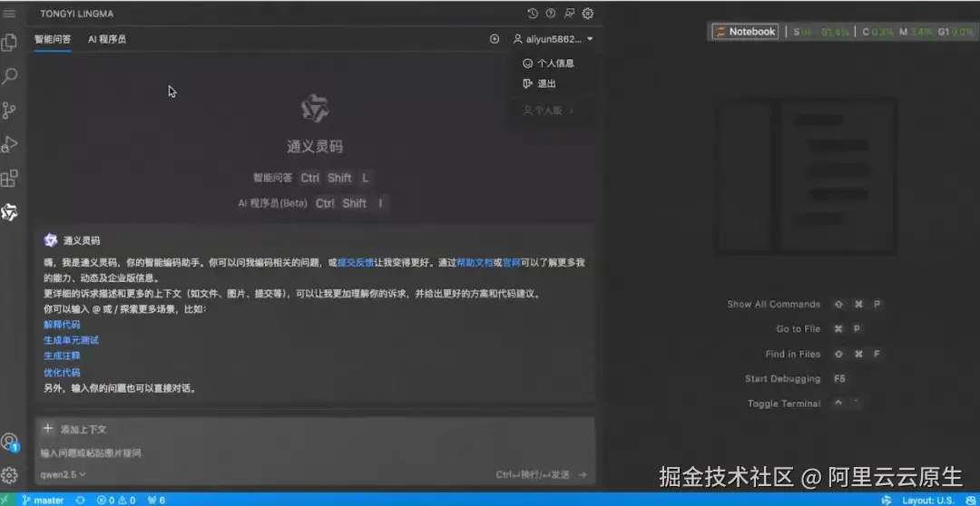
Task: Open the Search magnifier icon in activity bar
Action: (9, 77)
